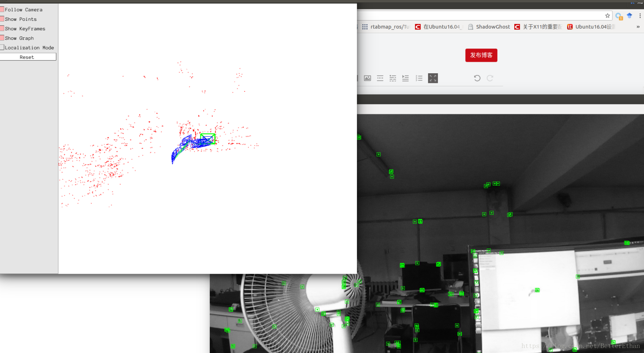This screenshot has width=644, height=353.
Task: Toggle the Show KeyFrames checkbox
Action: click(2, 28)
